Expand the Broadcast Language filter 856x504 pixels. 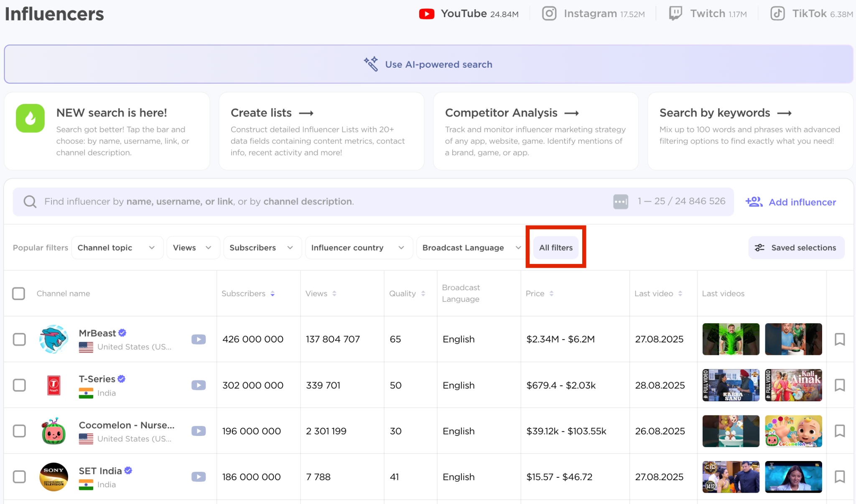[471, 248]
